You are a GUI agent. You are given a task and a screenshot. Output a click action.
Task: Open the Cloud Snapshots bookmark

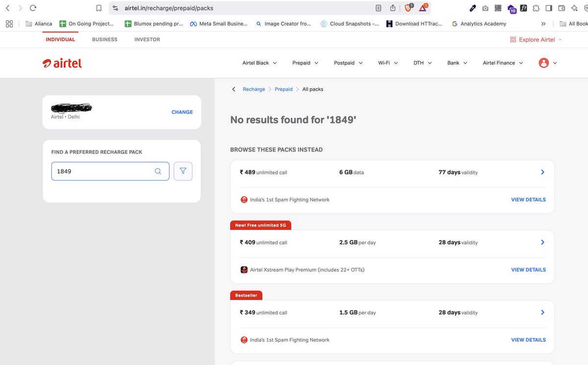(349, 24)
